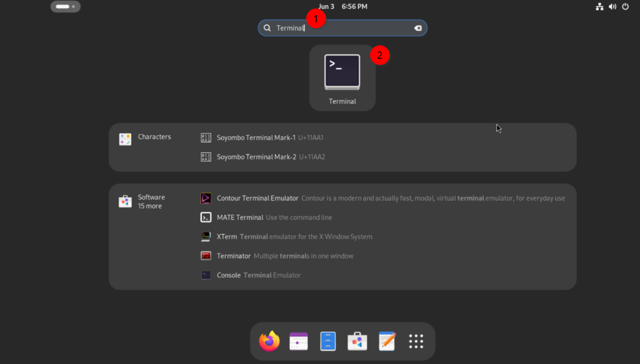Click the volume icon in top bar
The height and width of the screenshot is (364, 640).
[x=612, y=7]
